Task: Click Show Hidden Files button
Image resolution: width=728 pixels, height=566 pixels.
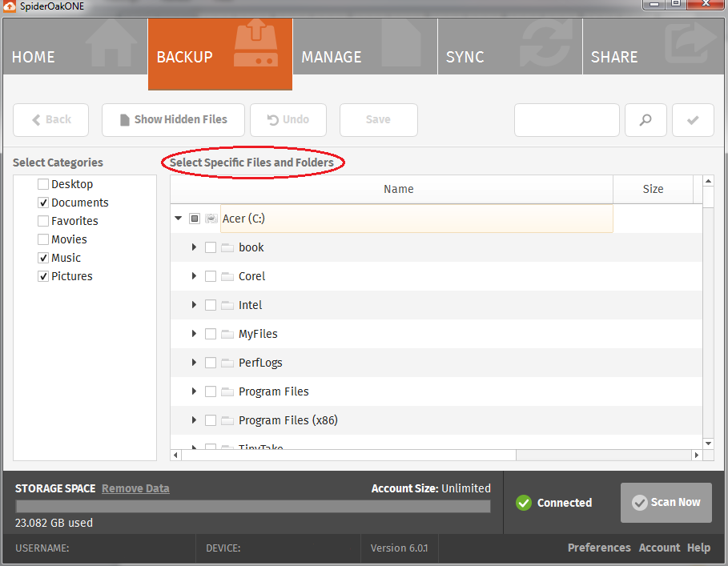Action: click(x=173, y=120)
